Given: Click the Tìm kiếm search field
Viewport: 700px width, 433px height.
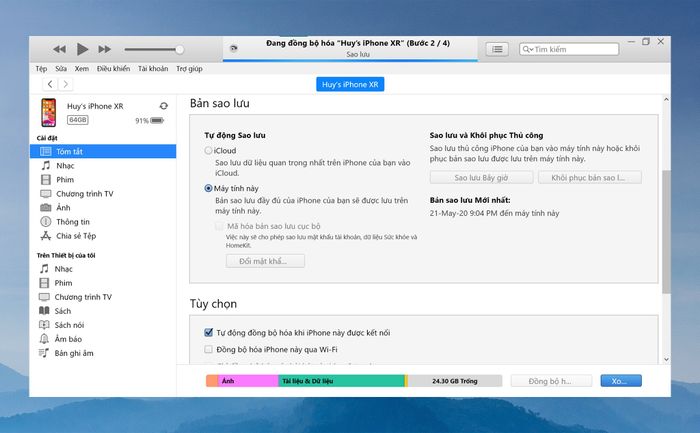Looking at the screenshot, I should [569, 49].
